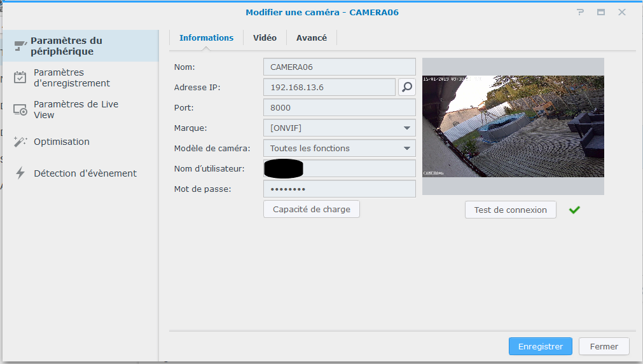
Task: Click the magic wand Optimisation icon
Action: click(20, 142)
